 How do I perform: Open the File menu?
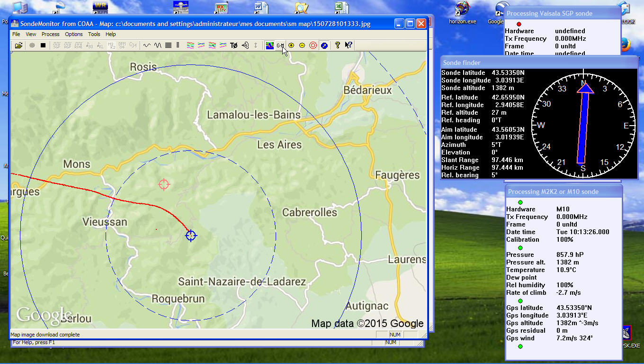click(x=16, y=34)
